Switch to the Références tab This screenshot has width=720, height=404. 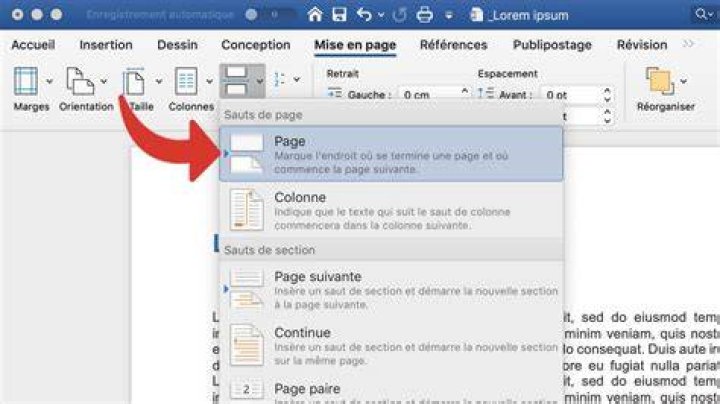tap(454, 45)
